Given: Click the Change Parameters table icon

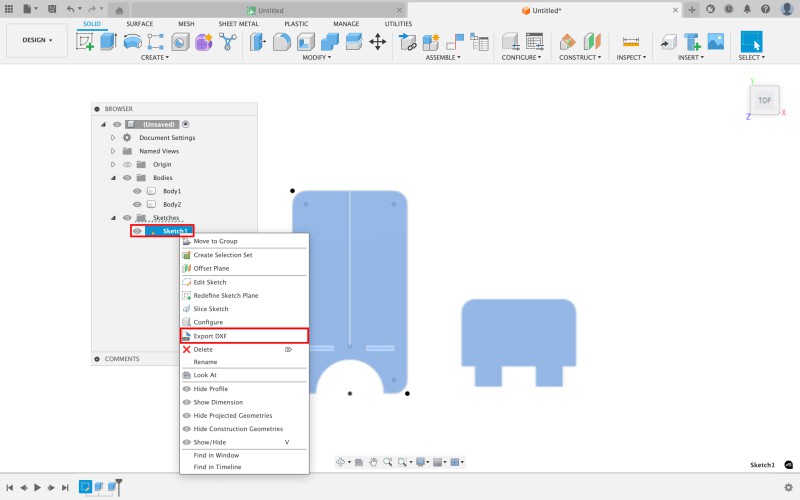Looking at the screenshot, I should [534, 41].
